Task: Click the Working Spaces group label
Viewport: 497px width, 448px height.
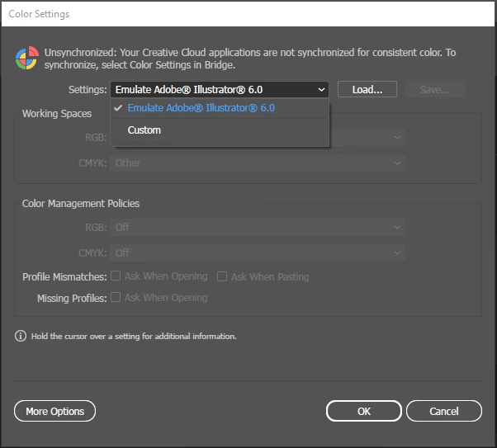Action: [x=57, y=113]
